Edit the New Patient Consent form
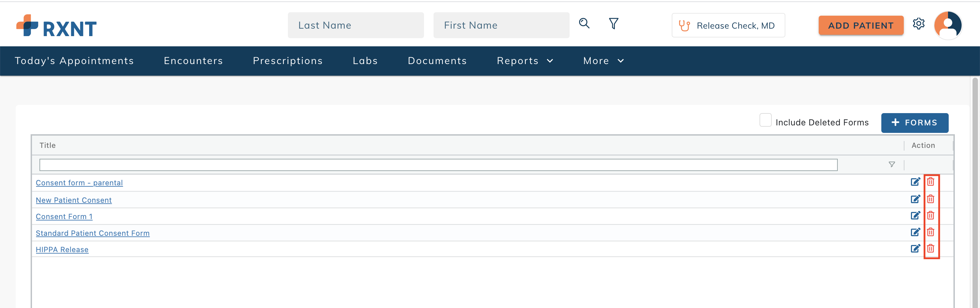980x308 pixels. pyautogui.click(x=915, y=199)
